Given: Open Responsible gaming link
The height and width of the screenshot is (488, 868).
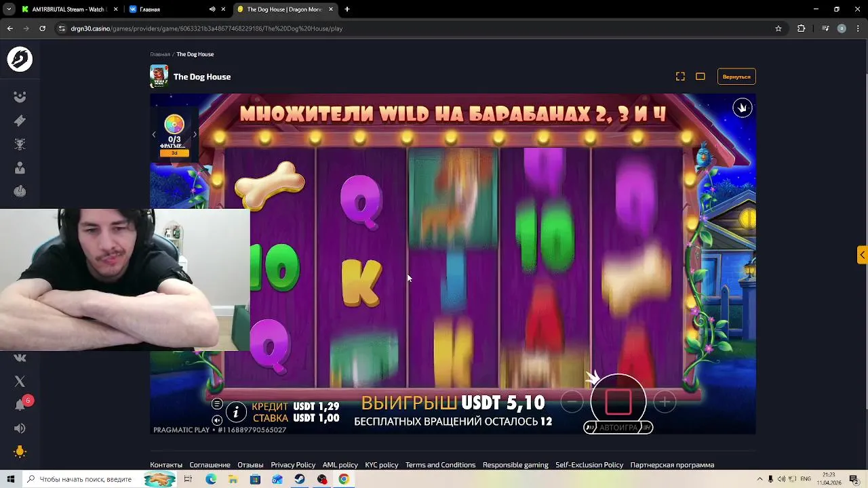Looking at the screenshot, I should click(515, 465).
